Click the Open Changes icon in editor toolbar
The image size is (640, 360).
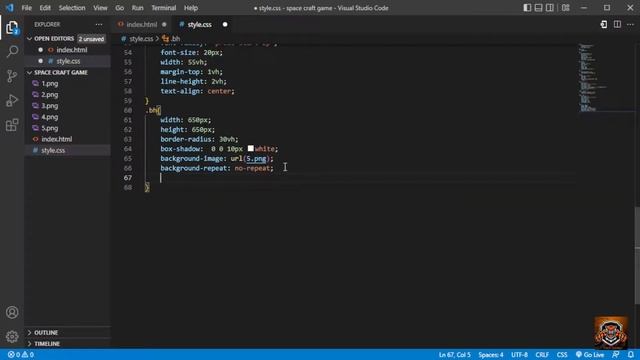(x=604, y=24)
